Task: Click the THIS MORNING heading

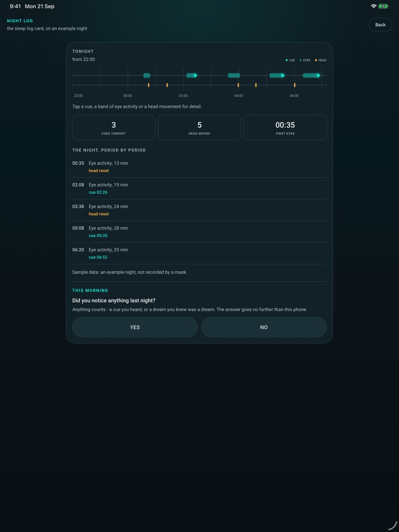Action: click(90, 290)
